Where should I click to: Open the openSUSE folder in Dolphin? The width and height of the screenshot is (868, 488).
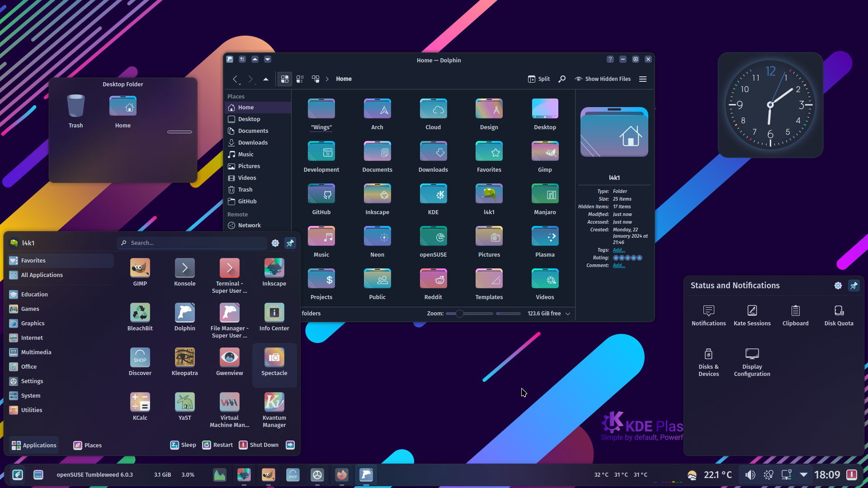433,242
